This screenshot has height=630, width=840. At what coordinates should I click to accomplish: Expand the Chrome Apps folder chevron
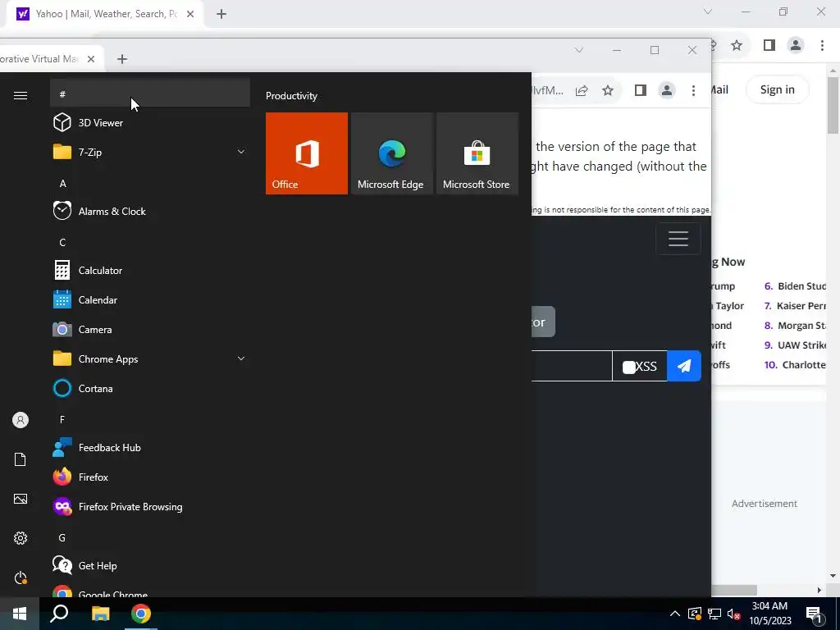tap(241, 359)
